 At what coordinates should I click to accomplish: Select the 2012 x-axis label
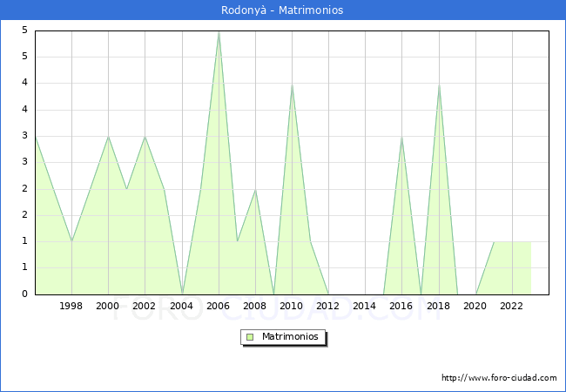click(x=328, y=306)
